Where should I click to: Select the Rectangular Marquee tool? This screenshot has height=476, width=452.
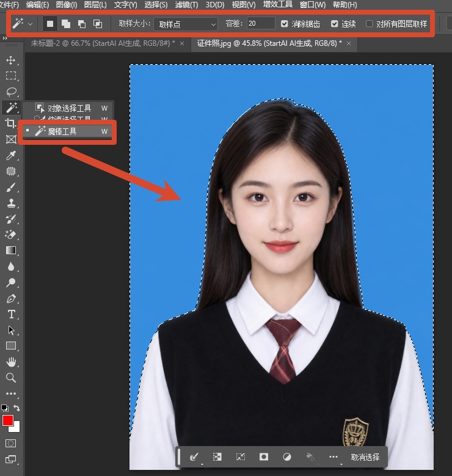(11, 76)
